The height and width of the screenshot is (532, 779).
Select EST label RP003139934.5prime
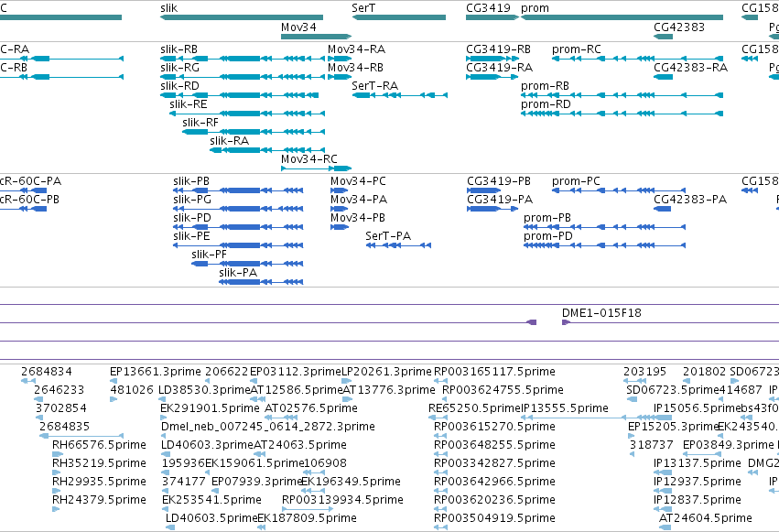point(342,500)
